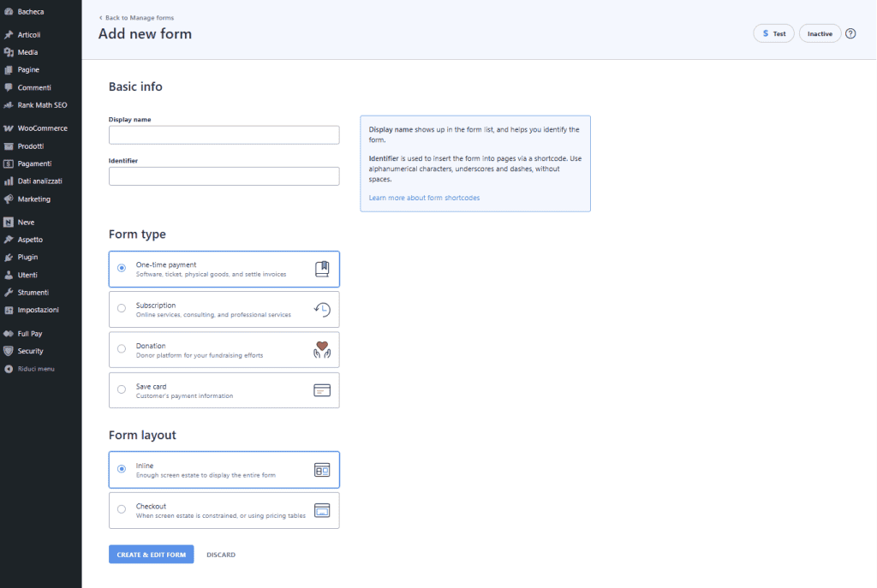Click the Security shield icon
Viewport: 877px width, 588px height.
click(x=9, y=351)
